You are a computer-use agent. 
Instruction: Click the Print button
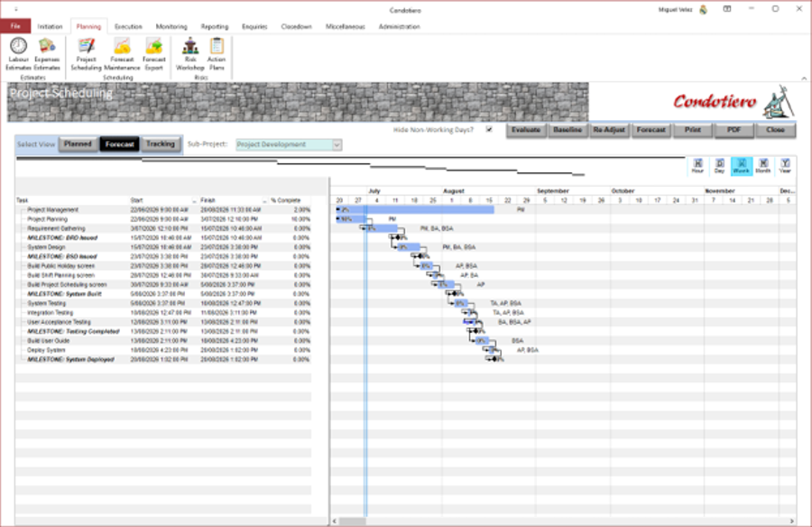693,130
